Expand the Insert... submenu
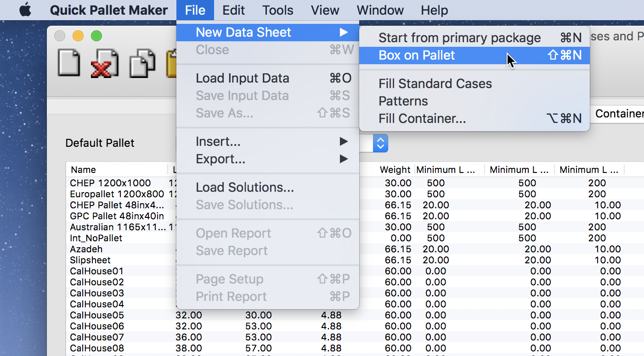The height and width of the screenshot is (356, 644). [x=268, y=141]
